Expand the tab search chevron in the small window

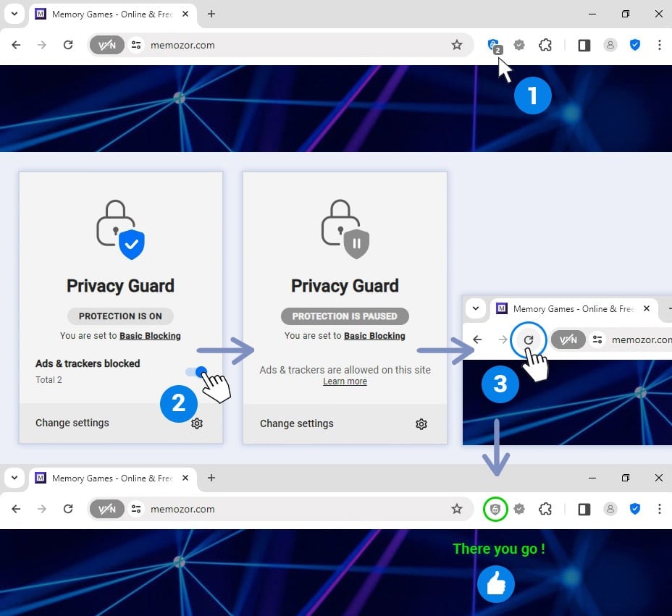coord(476,308)
